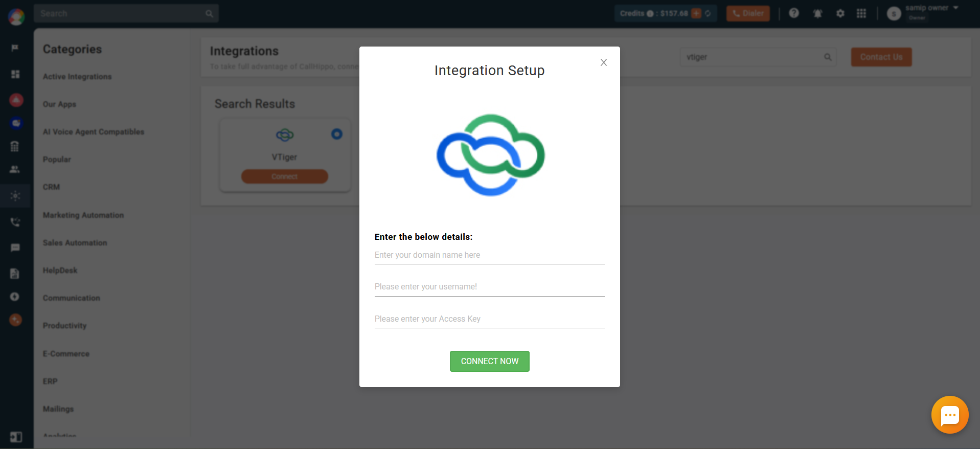
Task: Click the user avatar icon
Action: 894,14
